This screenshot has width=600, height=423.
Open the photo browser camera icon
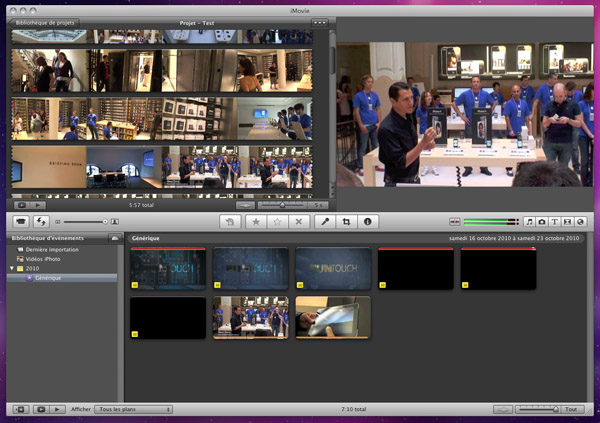[x=542, y=222]
